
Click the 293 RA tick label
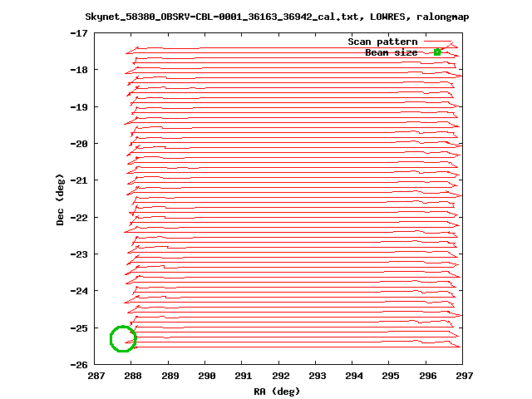(318, 376)
